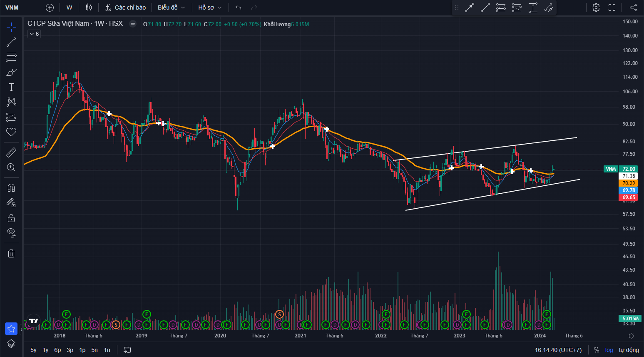Open the timezone menu at 16:14:40 (UTC+7)
Image resolution: width=644 pixels, height=357 pixels.
[558, 350]
